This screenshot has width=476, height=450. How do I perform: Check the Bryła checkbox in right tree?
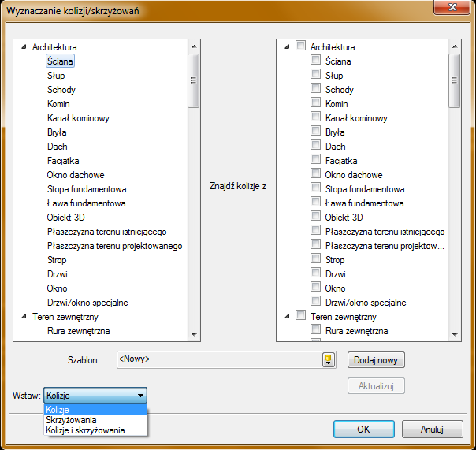(x=316, y=131)
